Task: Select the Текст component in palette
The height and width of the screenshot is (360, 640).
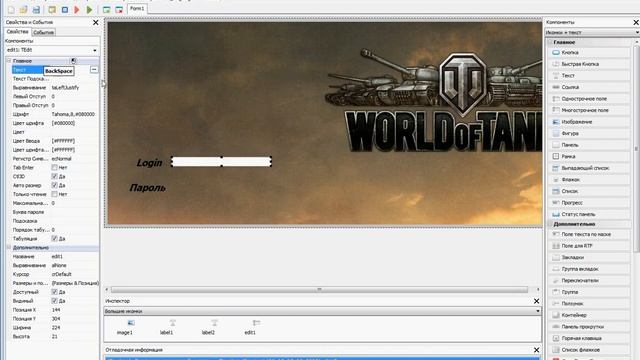Action: [589, 76]
